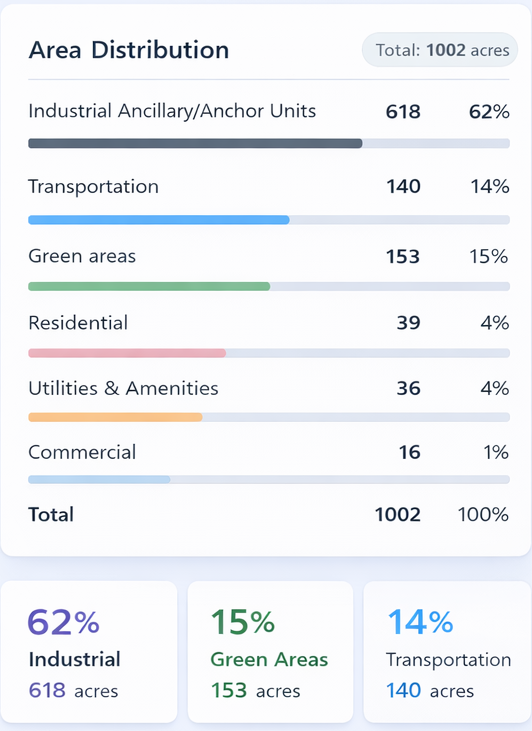Select the Green areas row label

[x=82, y=256]
